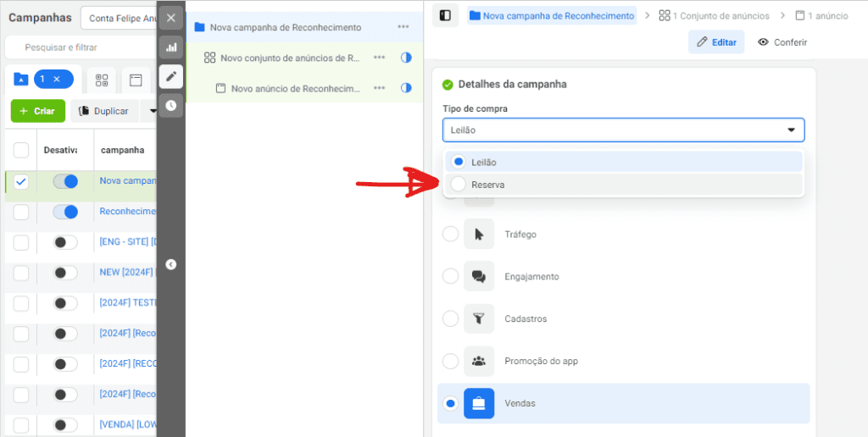This screenshot has width=868, height=437.
Task: Toggle off the Nova campanha switch
Action: 65,181
